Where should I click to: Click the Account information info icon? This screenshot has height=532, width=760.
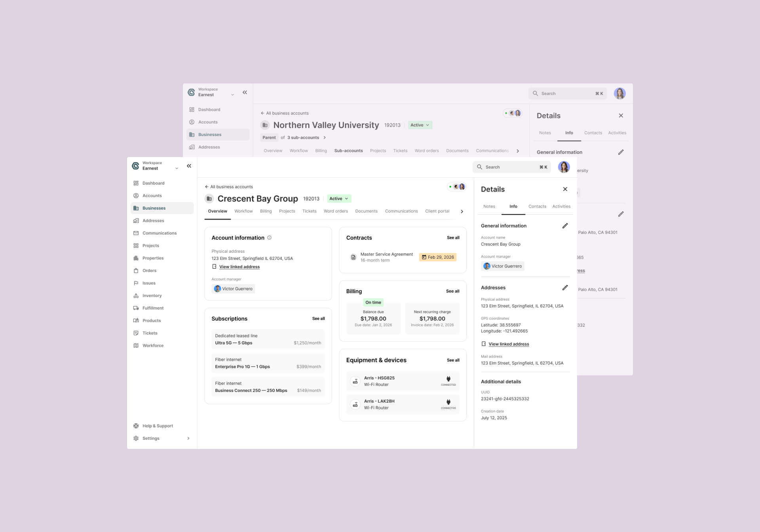tap(270, 238)
